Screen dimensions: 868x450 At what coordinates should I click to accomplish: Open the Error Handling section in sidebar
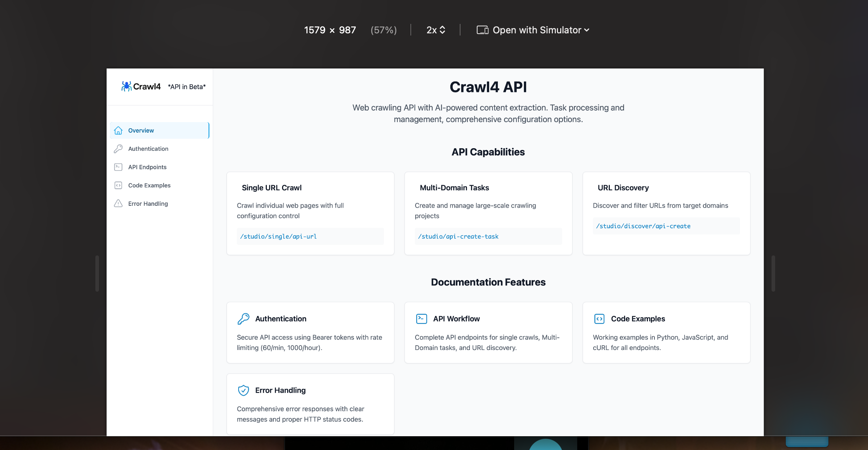click(x=148, y=204)
